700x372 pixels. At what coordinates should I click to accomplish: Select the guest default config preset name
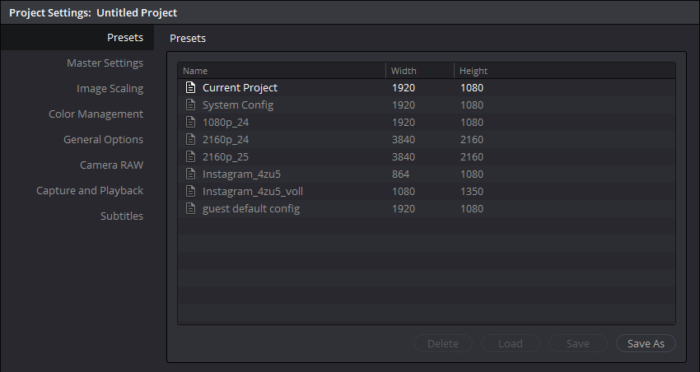click(251, 209)
